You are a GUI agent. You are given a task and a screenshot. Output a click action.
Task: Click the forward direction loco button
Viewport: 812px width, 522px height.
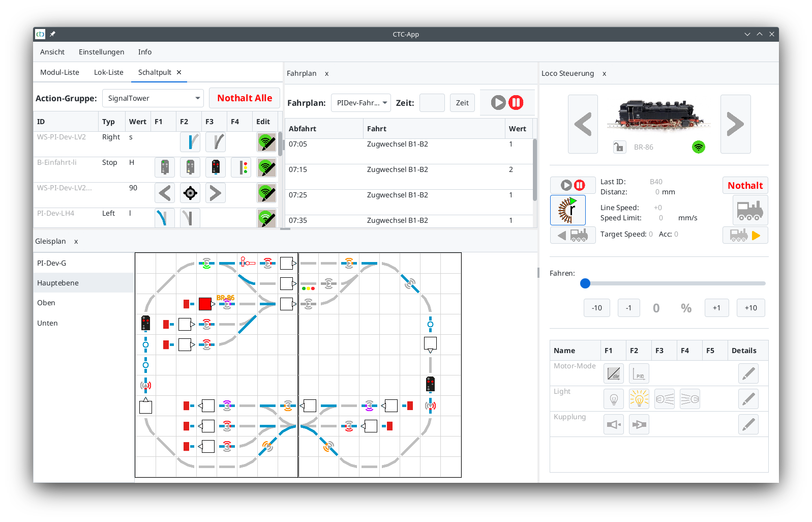(745, 235)
